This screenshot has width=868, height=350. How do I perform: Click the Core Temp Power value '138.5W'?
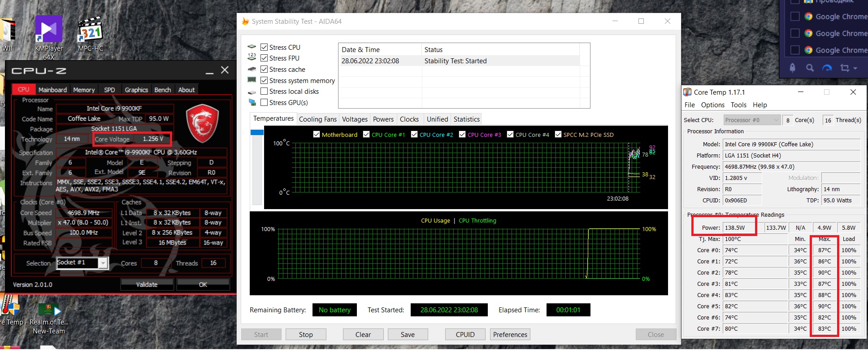[x=743, y=227]
